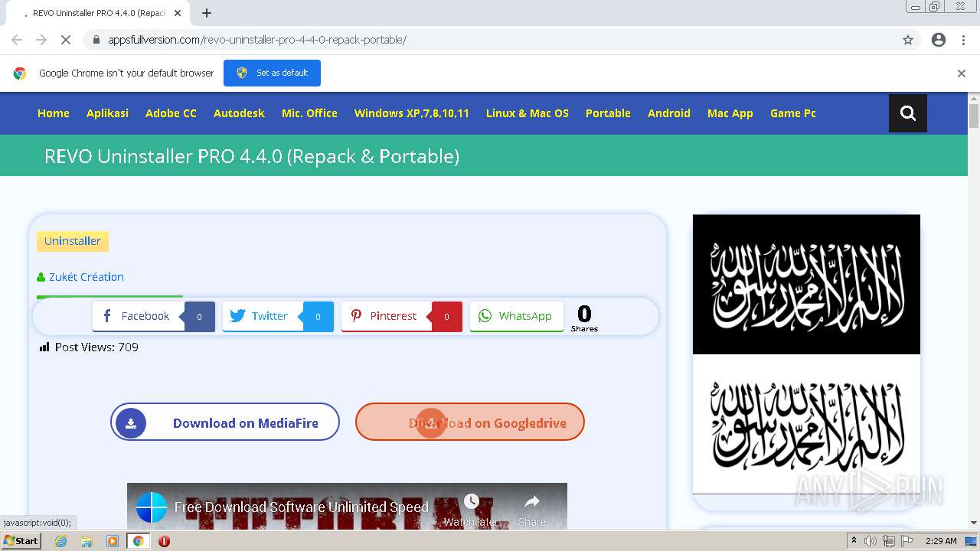Open the red Opera icon in taskbar
Viewport: 980px width, 551px height.
pyautogui.click(x=164, y=541)
